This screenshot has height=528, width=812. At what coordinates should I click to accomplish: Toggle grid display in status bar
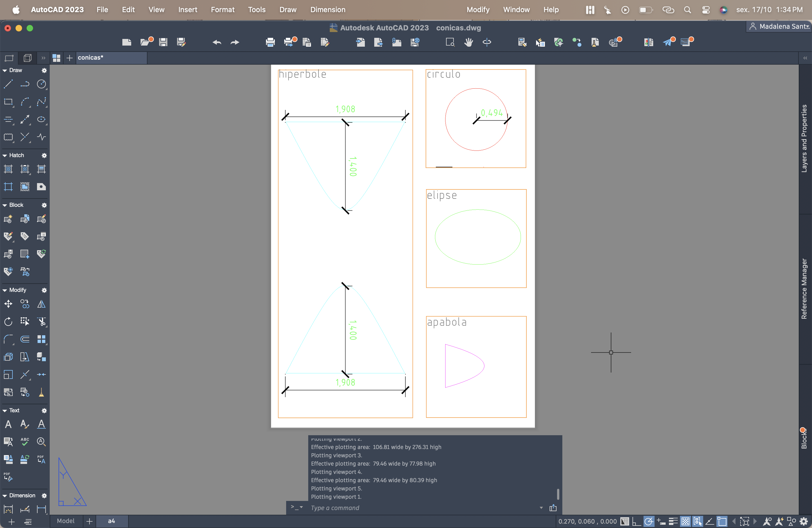625,521
